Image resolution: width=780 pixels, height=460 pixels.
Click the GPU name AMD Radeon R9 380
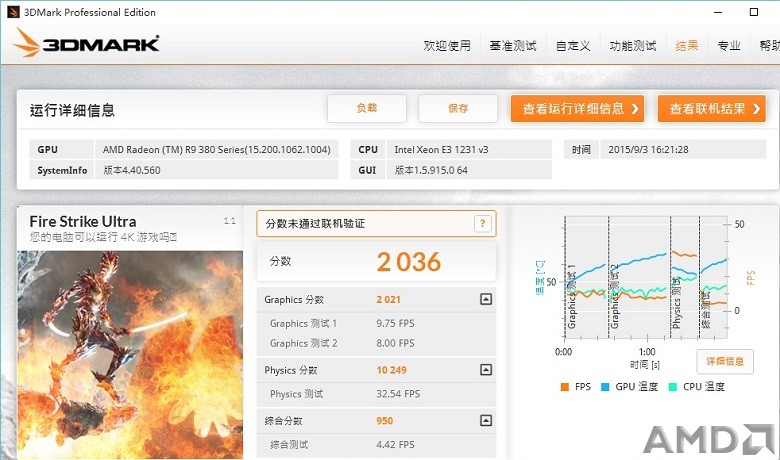click(216, 149)
